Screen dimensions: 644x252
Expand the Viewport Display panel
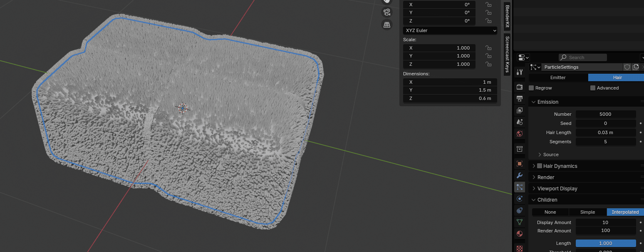[x=557, y=189]
